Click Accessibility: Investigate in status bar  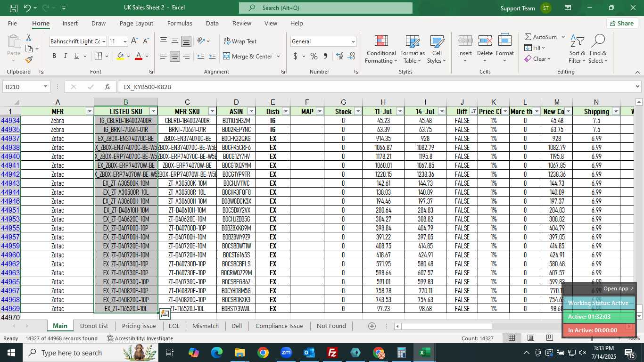point(140,338)
